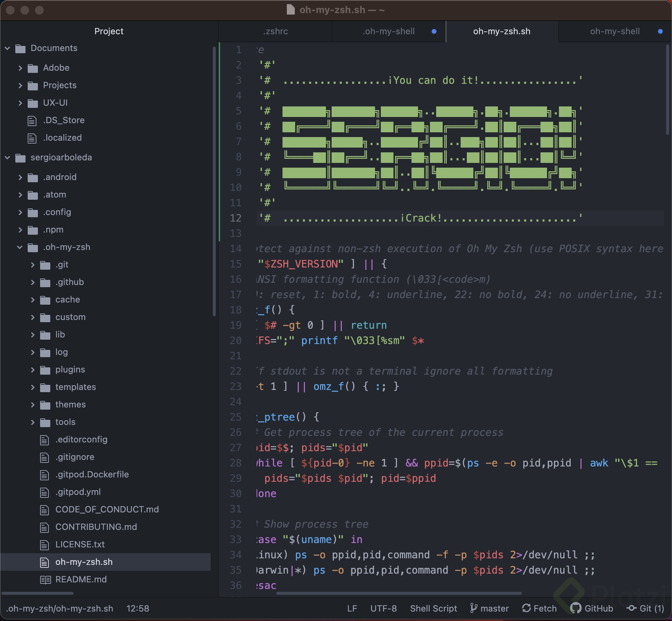The width and height of the screenshot is (672, 621).
Task: Collapse the Documents root folder chevron
Action: [7, 48]
